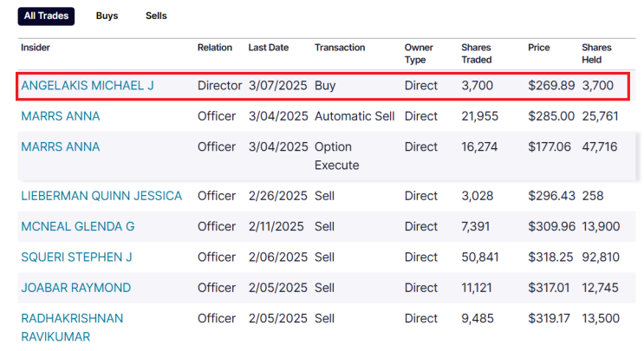Open JOABAR RAYMOND insider profile

pyautogui.click(x=75, y=287)
